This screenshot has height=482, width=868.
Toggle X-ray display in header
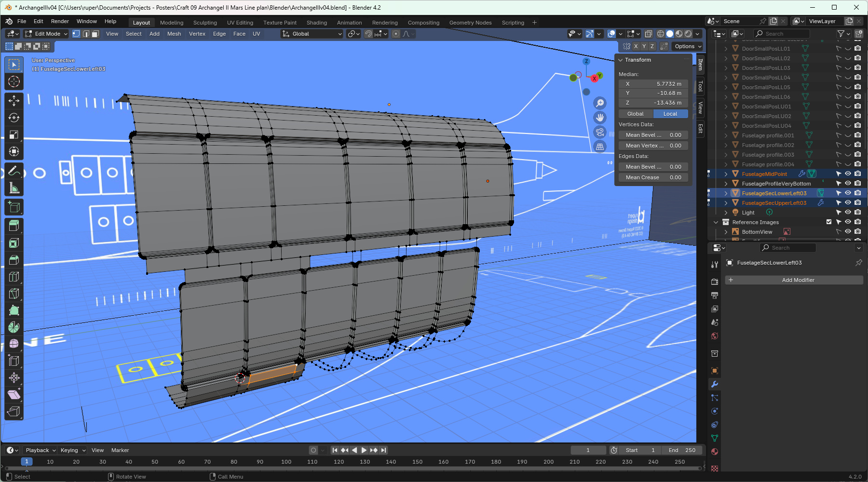point(649,34)
